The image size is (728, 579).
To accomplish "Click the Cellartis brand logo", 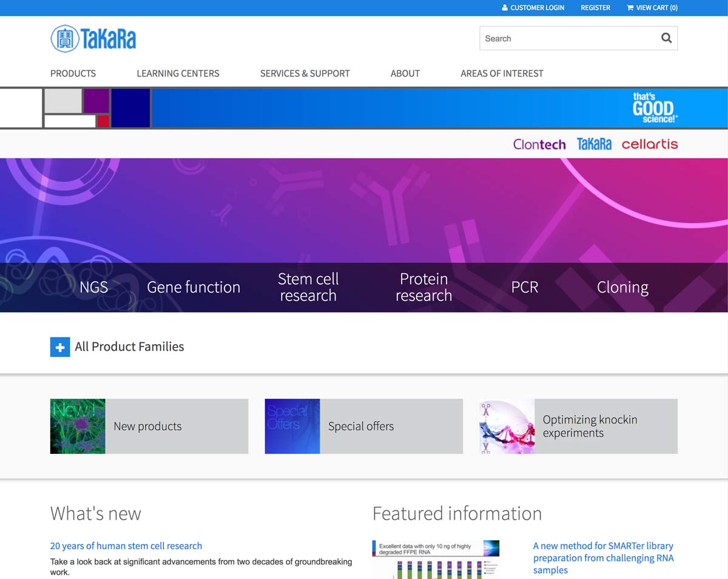I will (x=650, y=144).
